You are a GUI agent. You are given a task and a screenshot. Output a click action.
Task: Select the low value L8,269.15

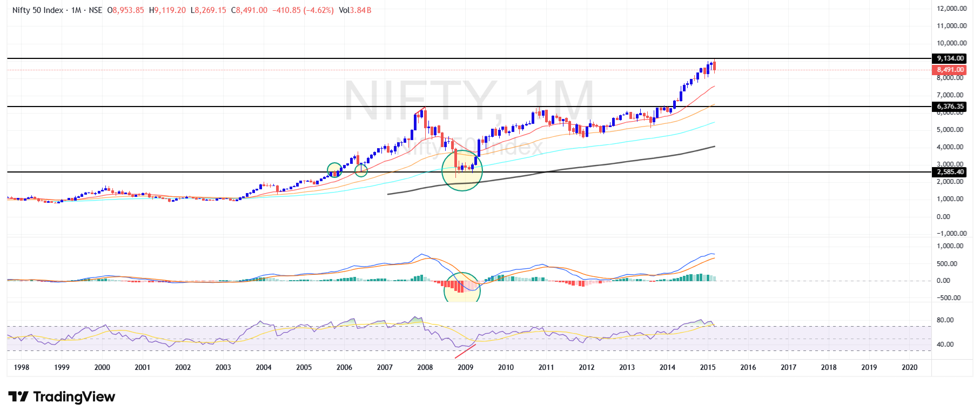[209, 10]
